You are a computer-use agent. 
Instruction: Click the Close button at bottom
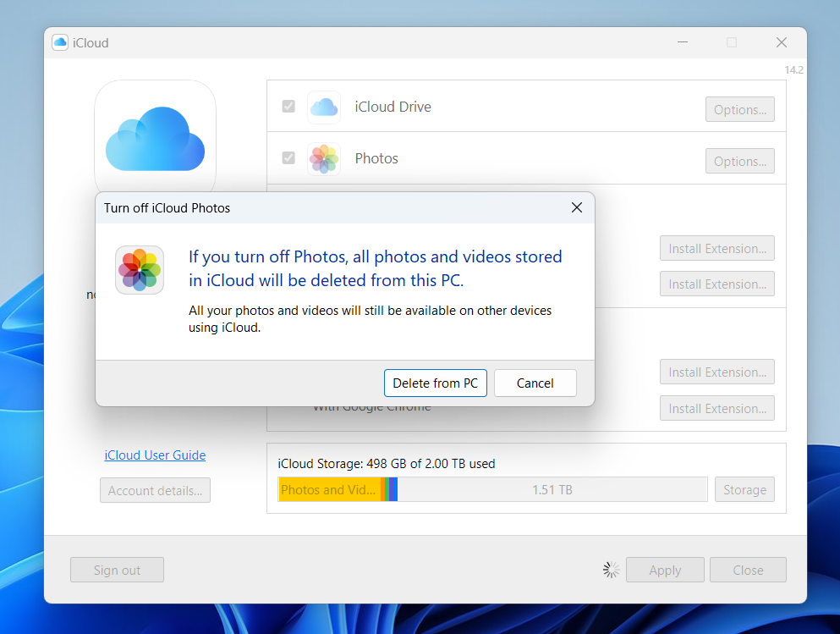click(x=748, y=570)
